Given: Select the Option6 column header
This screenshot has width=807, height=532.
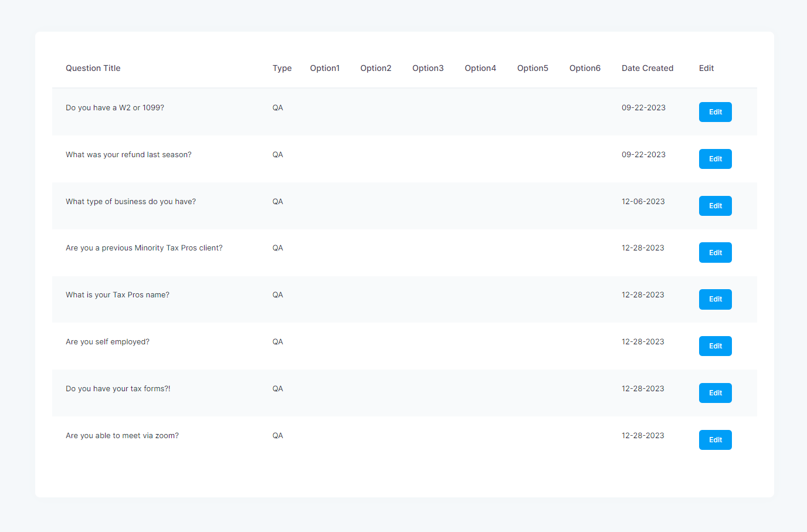Looking at the screenshot, I should pyautogui.click(x=585, y=68).
